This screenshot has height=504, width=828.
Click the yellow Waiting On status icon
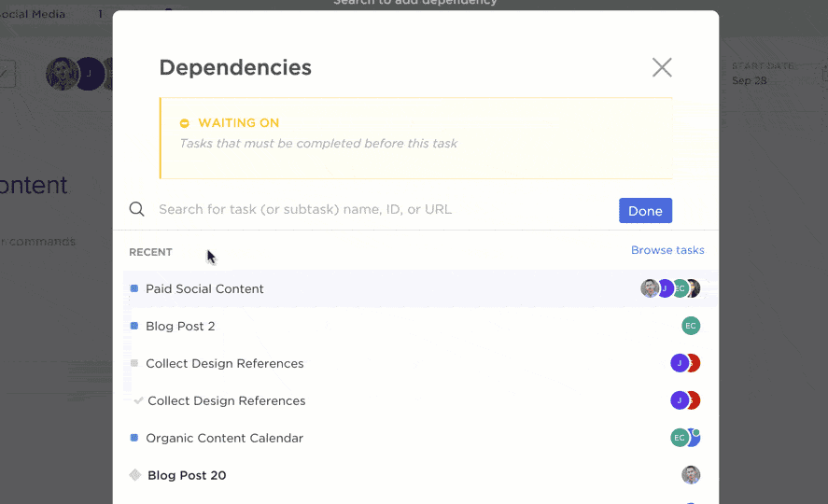[x=184, y=123]
